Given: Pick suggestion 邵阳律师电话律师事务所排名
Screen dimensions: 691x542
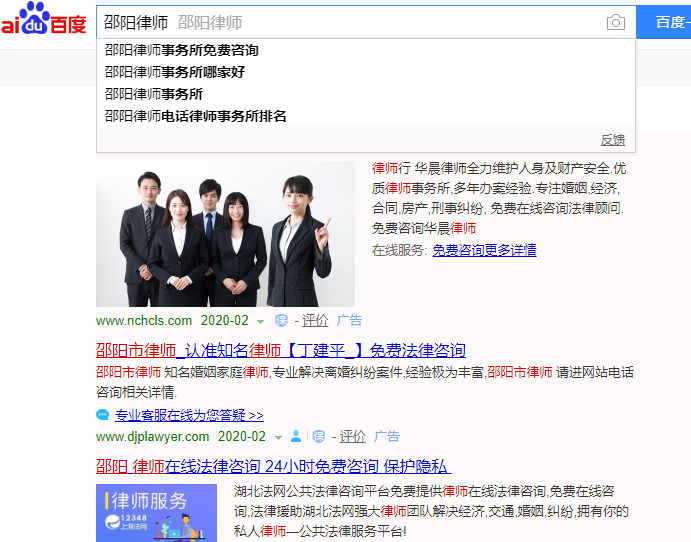Looking at the screenshot, I should coord(195,116).
